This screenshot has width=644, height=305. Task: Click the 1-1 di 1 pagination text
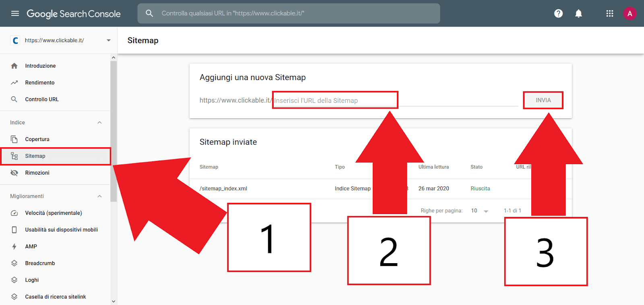(512, 211)
